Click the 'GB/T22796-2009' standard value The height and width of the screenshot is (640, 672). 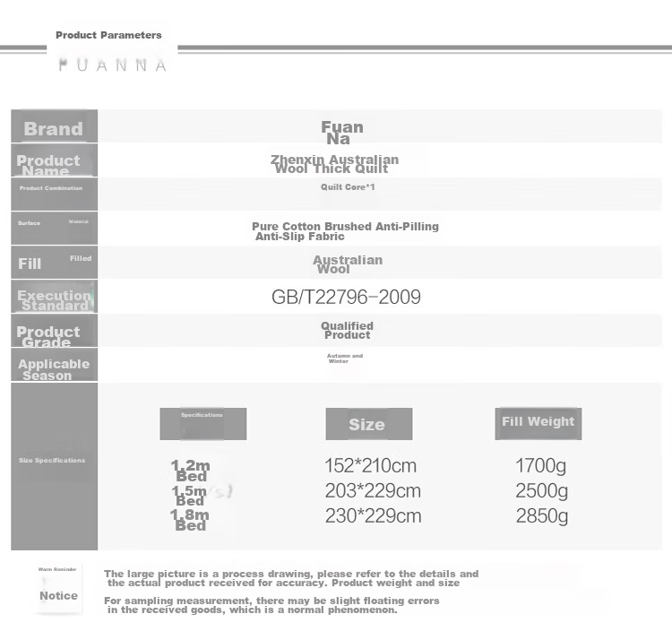coord(346,297)
